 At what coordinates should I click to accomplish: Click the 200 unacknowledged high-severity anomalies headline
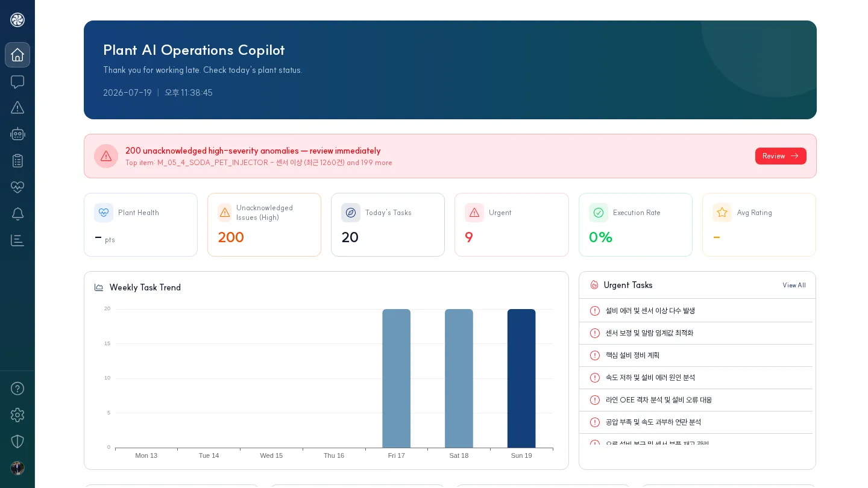point(253,151)
